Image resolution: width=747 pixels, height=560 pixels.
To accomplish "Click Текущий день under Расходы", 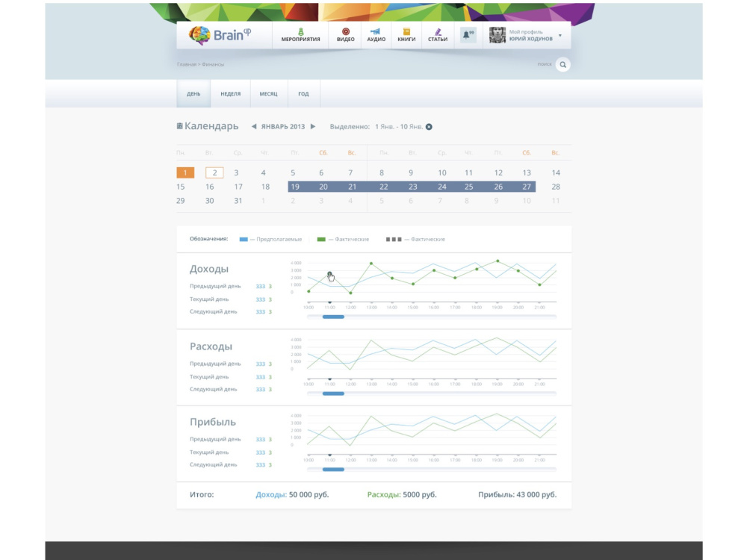I will tap(209, 376).
